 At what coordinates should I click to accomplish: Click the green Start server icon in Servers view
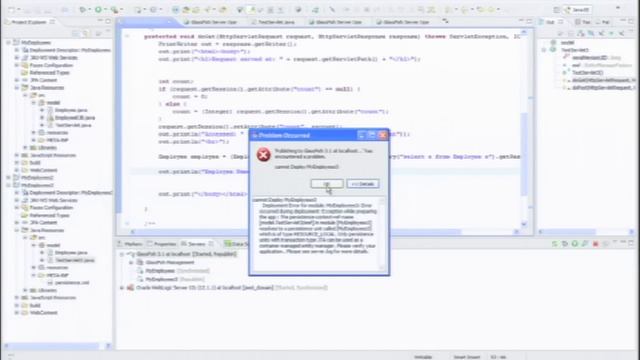pos(575,244)
